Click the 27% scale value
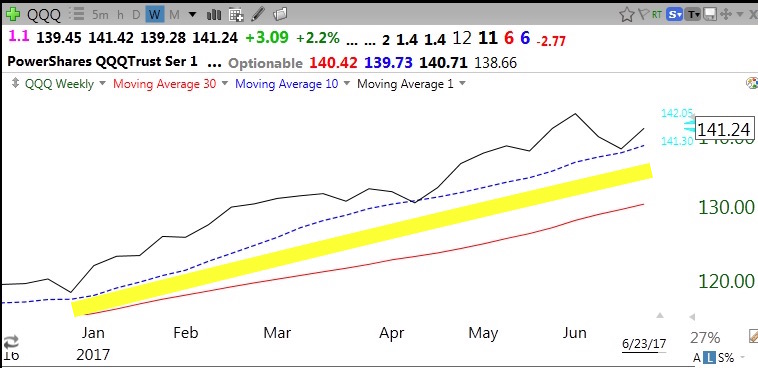The height and width of the screenshot is (368, 758). [x=705, y=337]
